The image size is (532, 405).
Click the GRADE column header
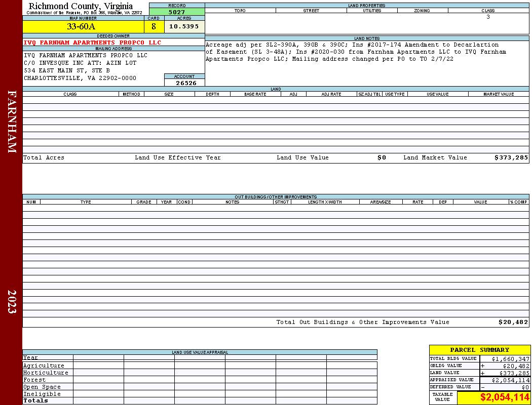[144, 202]
